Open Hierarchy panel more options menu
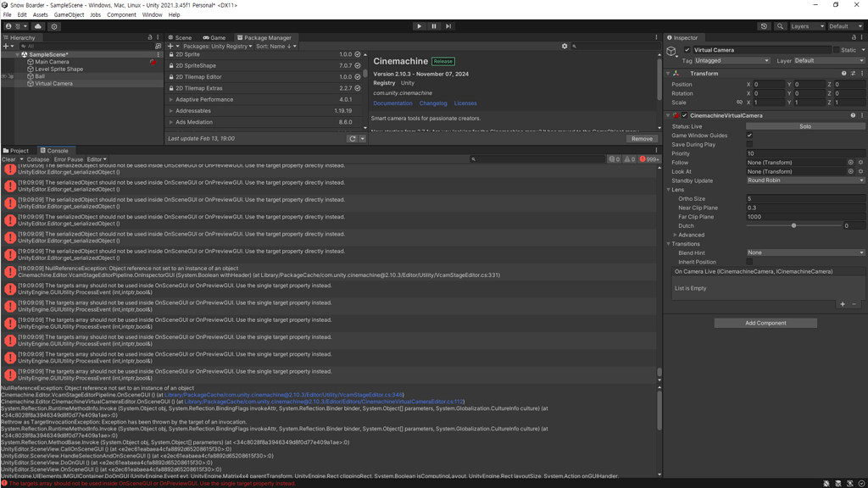The image size is (868, 488). (x=158, y=37)
